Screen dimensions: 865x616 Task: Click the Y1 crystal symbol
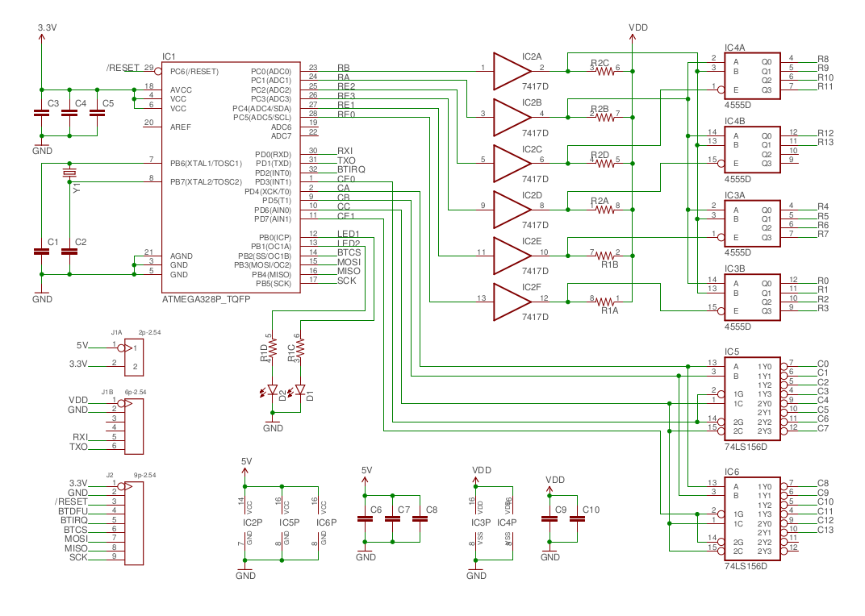pos(69,173)
